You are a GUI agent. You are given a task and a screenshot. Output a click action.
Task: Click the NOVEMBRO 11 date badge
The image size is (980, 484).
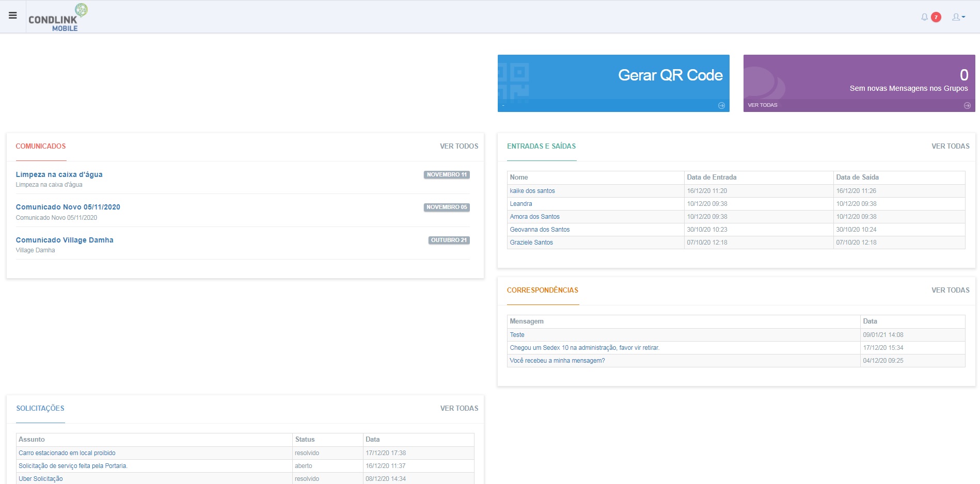coord(447,175)
